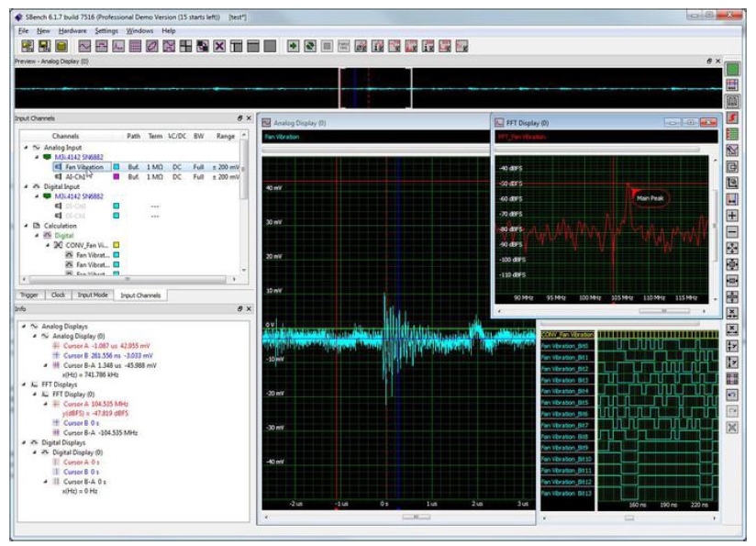Image resolution: width=756 pixels, height=546 pixels.
Task: Click the red S icon in right toolbar
Action: [732, 117]
